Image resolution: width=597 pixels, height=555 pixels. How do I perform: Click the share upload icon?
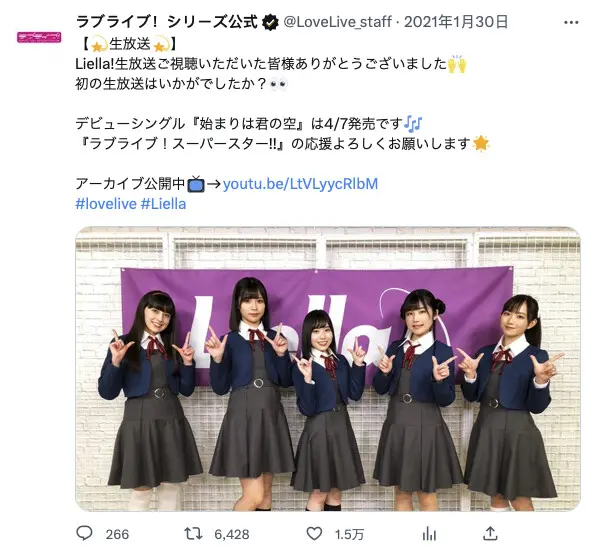click(490, 533)
